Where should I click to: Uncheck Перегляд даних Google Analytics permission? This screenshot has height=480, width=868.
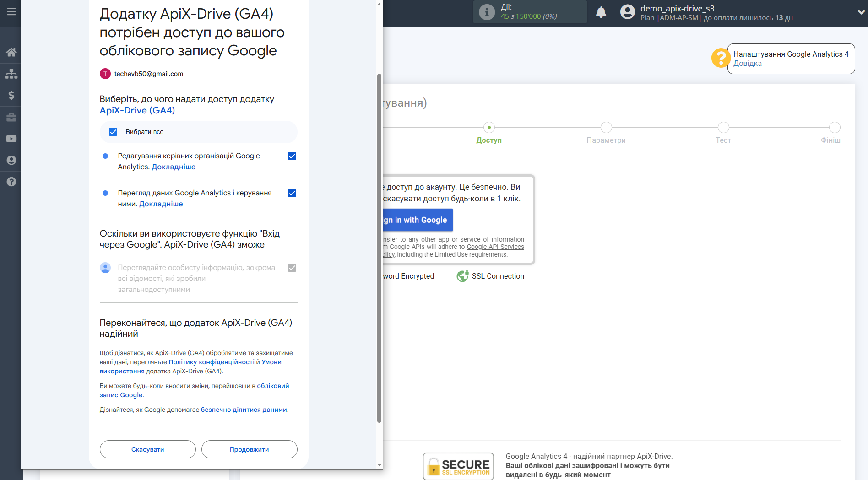[292, 193]
